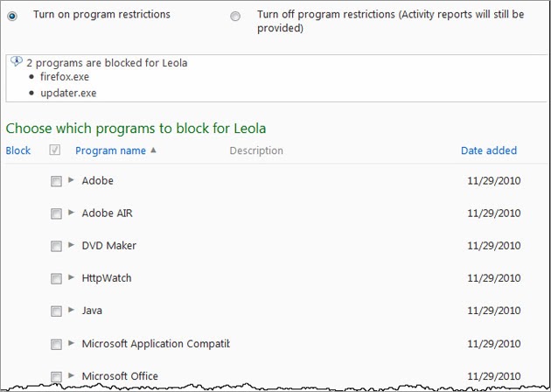Click the sort arrow next to Program name
Viewport: 551px width, 392px height.
tap(154, 150)
